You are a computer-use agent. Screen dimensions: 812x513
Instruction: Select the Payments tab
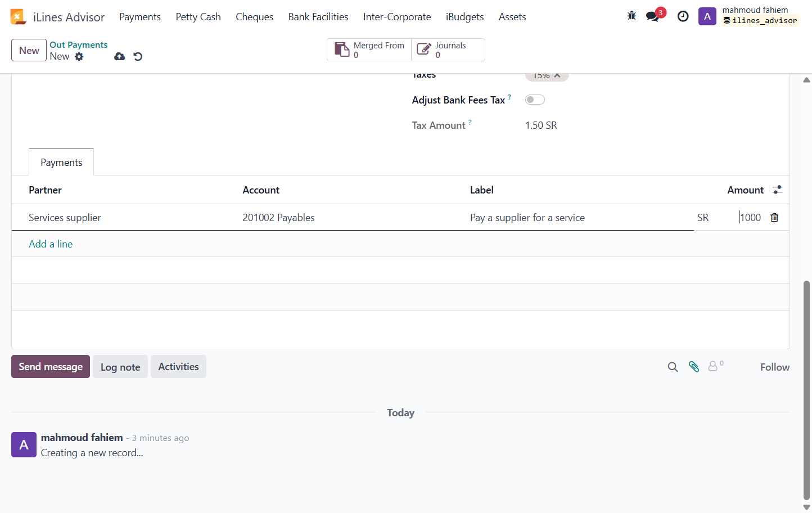pyautogui.click(x=61, y=163)
